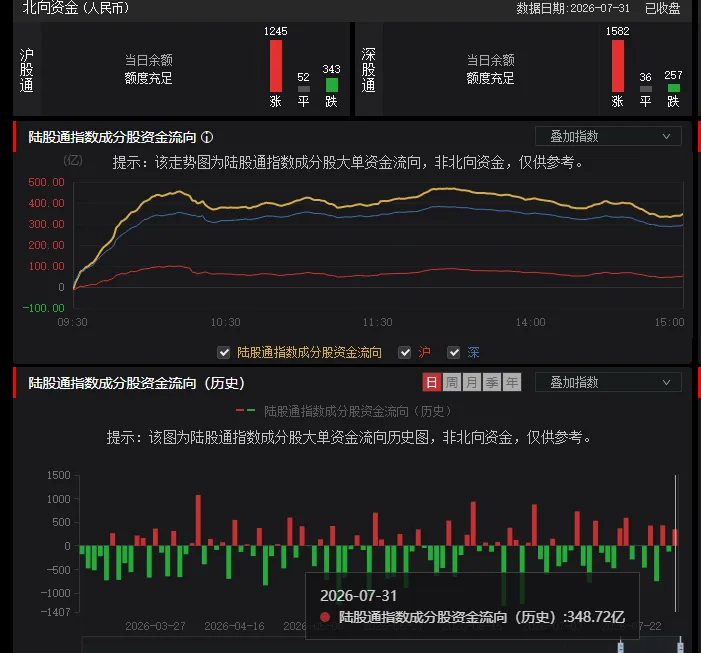
Task: Click the green 343 跌 bar in 沪股通
Action: (332, 85)
